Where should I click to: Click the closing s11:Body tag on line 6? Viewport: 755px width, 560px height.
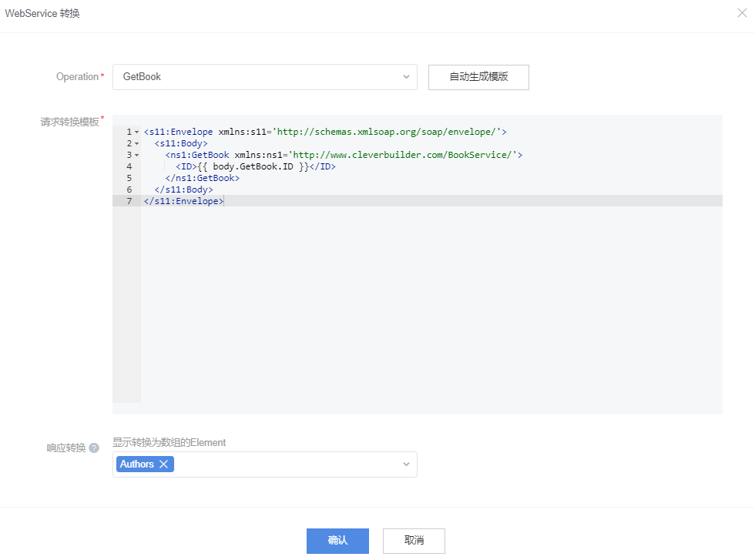click(183, 189)
